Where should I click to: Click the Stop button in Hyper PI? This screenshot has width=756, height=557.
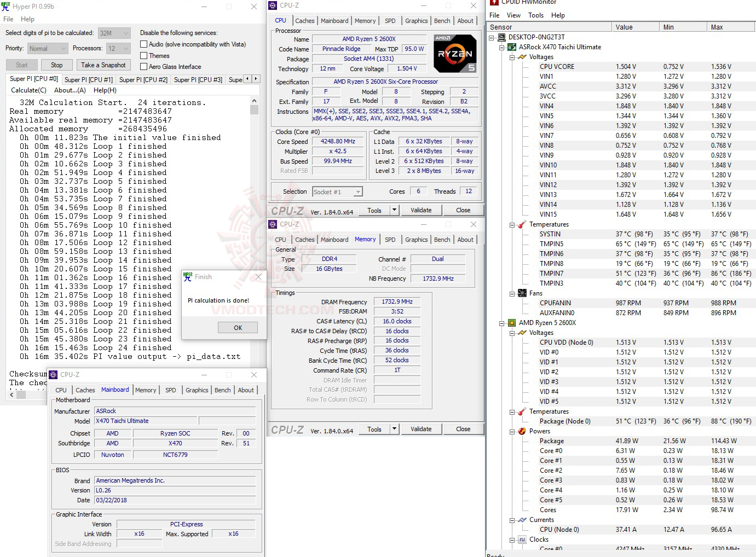[57, 65]
